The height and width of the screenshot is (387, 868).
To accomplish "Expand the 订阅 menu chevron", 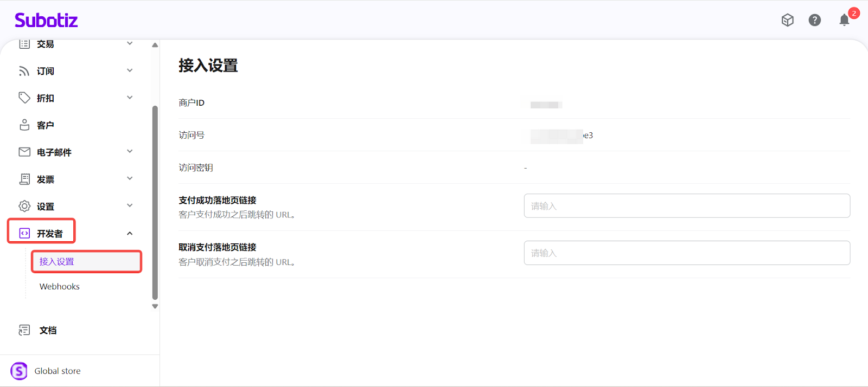I will click(130, 70).
